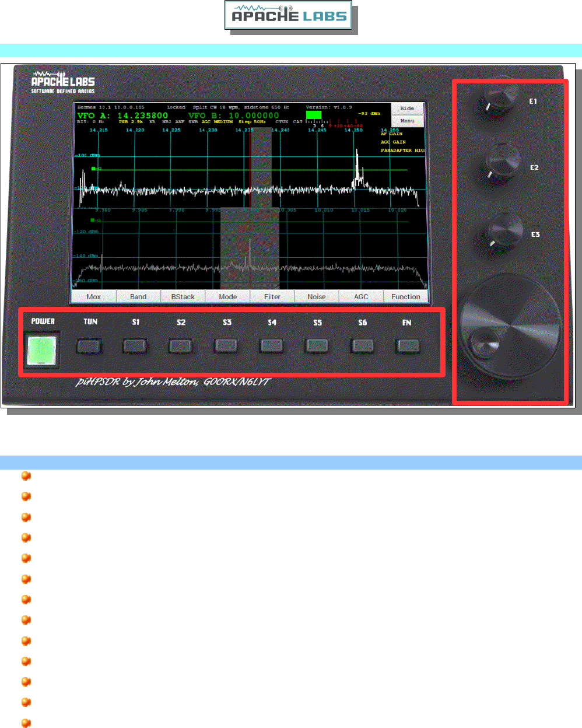Click the Version: v1.0.9 text

click(329, 107)
